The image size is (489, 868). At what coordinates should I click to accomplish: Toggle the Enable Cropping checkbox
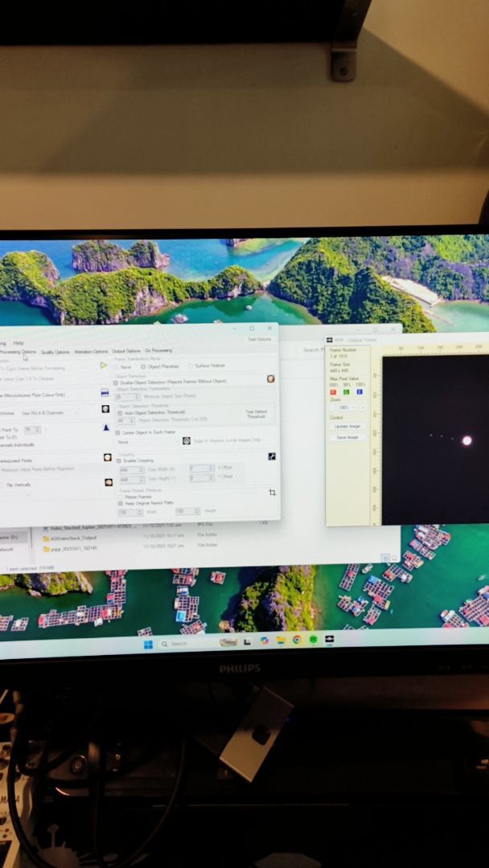(120, 461)
